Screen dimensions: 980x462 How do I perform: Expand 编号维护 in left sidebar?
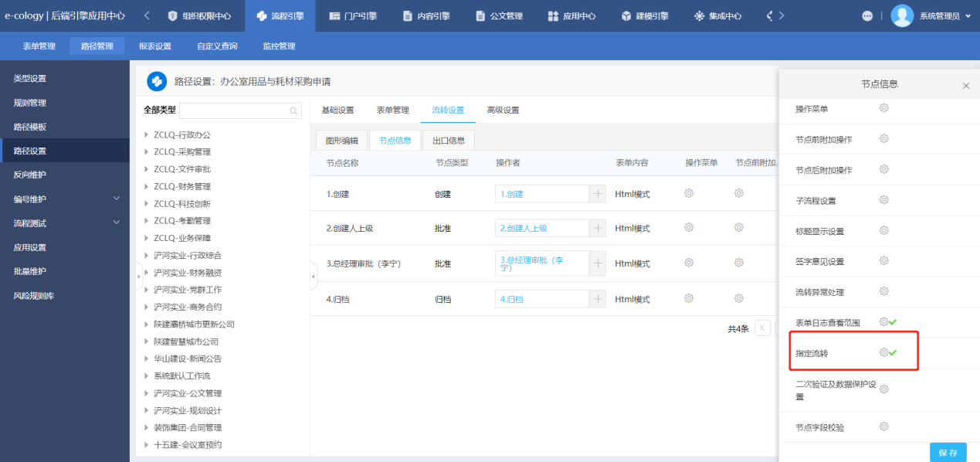(x=117, y=199)
